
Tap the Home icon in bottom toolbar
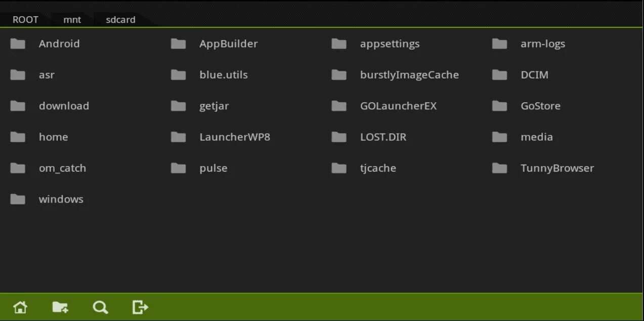coord(20,307)
